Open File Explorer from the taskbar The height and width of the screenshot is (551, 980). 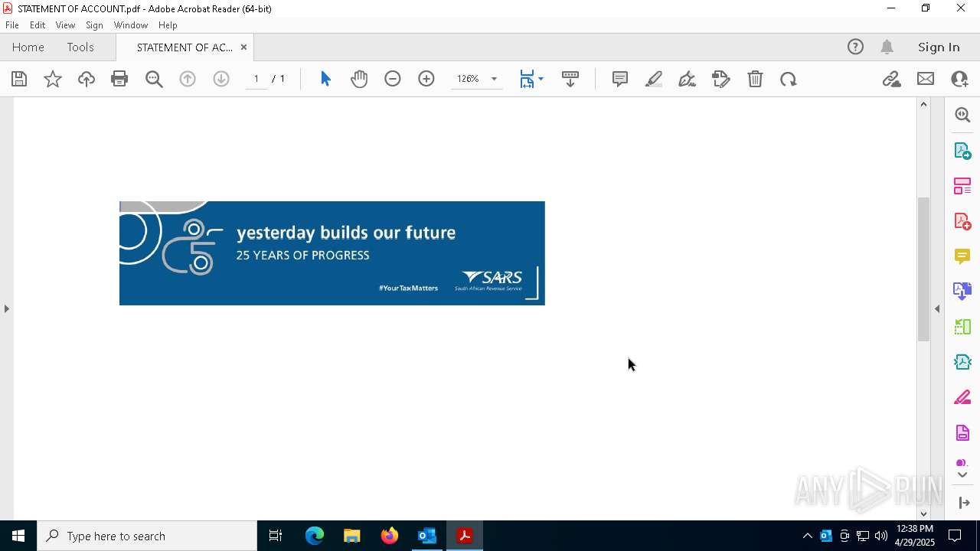352,536
